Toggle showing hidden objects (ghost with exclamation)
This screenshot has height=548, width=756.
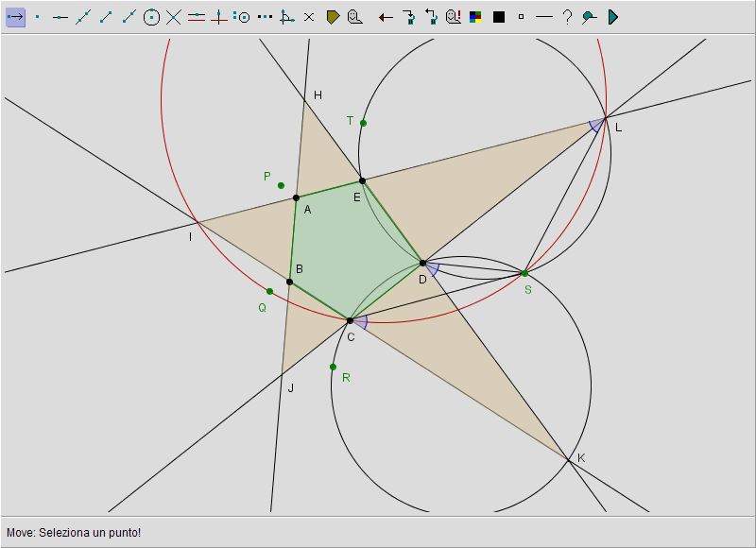click(x=453, y=17)
